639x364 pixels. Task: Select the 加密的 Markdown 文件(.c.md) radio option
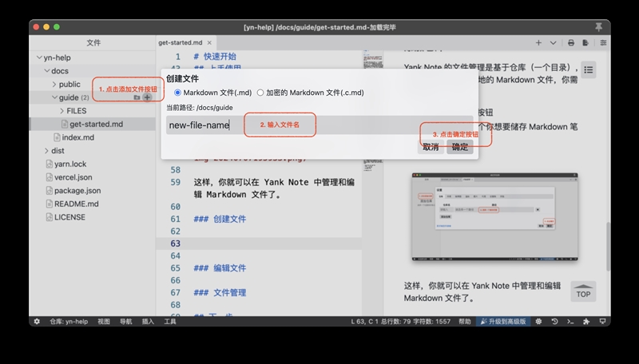[x=260, y=93]
